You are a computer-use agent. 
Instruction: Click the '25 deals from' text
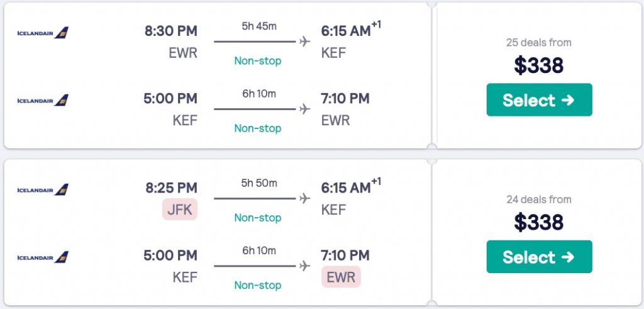(x=539, y=43)
